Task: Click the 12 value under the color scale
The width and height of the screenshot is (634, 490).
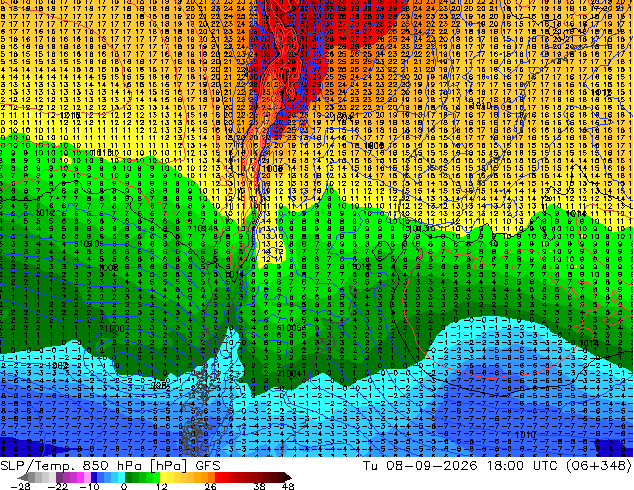Action: pyautogui.click(x=162, y=486)
